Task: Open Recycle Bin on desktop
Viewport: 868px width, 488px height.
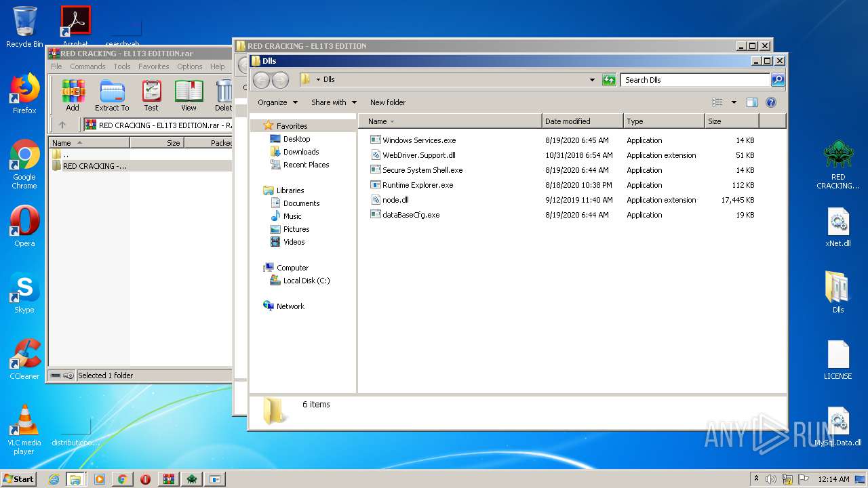Action: pos(24,27)
